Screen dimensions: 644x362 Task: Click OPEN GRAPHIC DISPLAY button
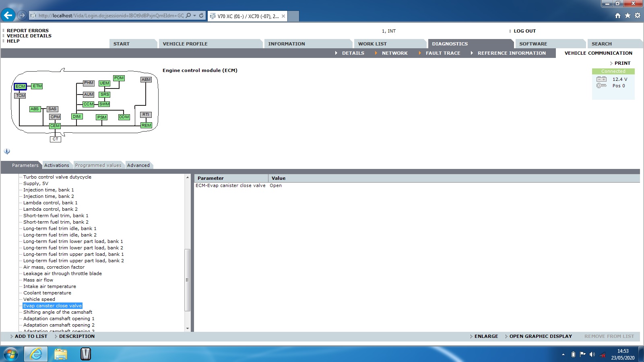coord(540,336)
